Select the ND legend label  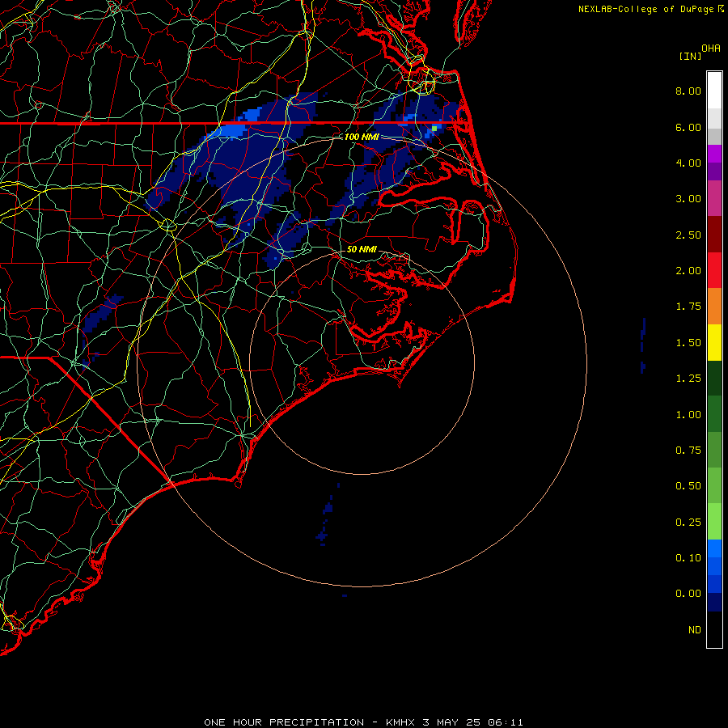(x=695, y=630)
